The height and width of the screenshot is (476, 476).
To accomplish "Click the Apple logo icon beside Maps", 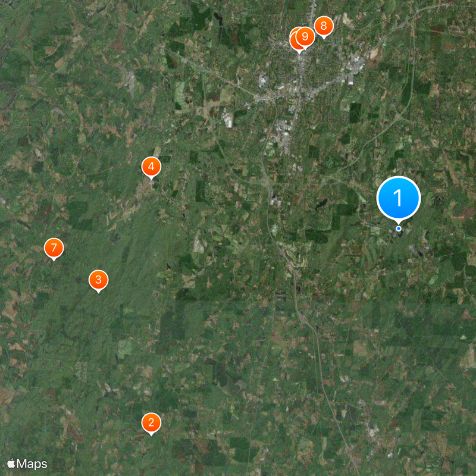I will point(11,464).
